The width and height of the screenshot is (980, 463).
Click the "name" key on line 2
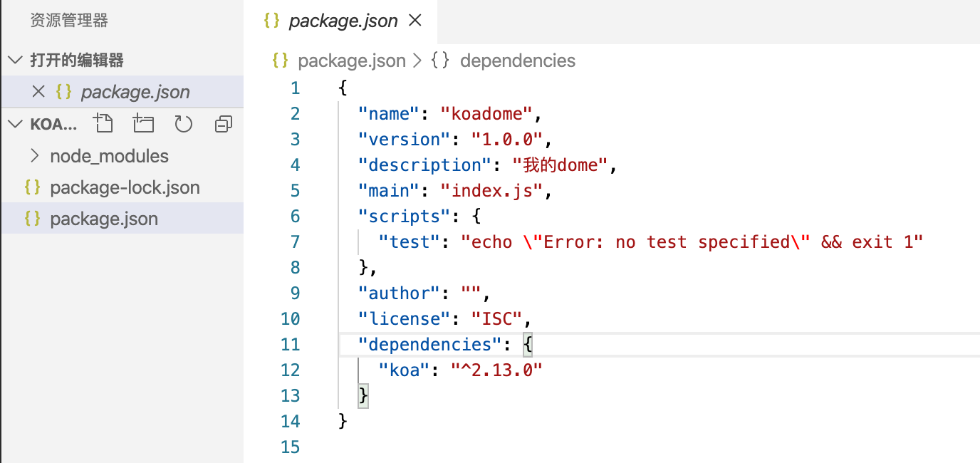pyautogui.click(x=389, y=114)
